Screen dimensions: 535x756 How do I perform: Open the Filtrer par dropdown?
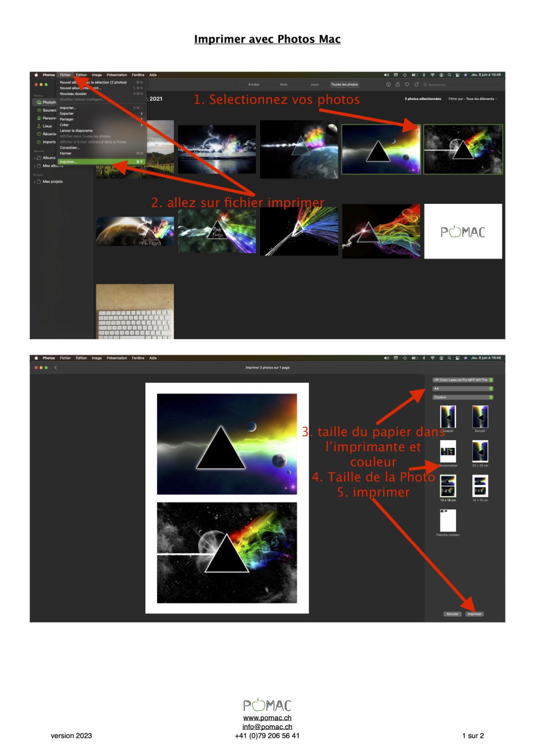473,99
